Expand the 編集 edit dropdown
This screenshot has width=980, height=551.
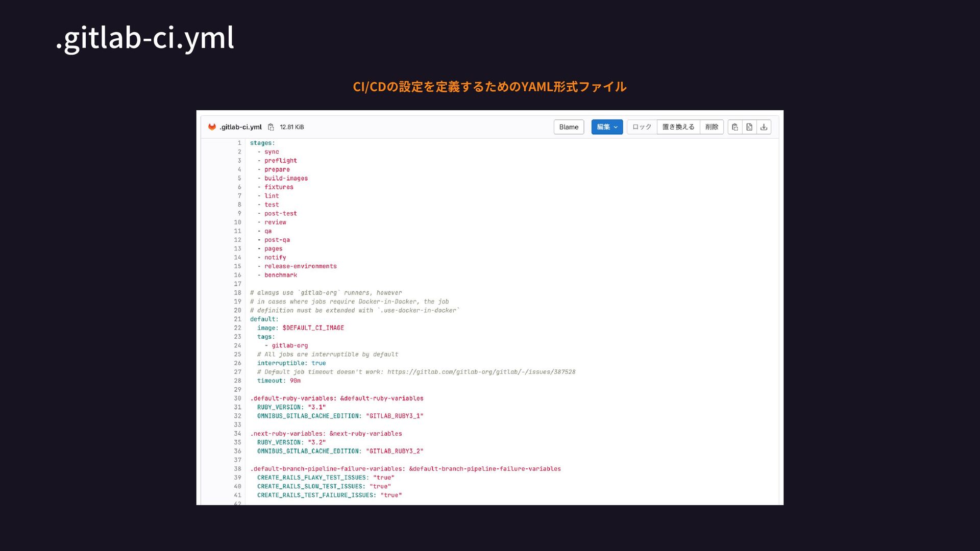coord(607,127)
